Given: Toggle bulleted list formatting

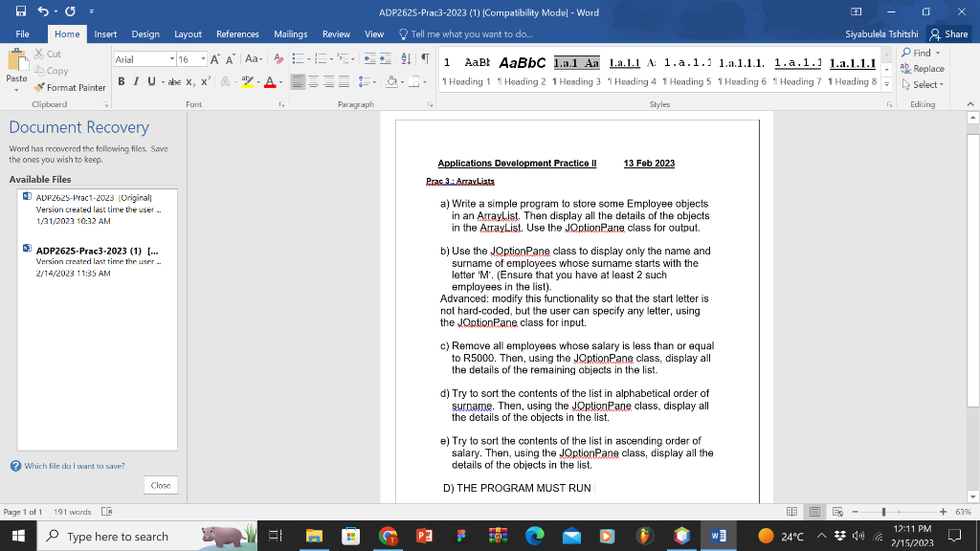Looking at the screenshot, I should pos(299,59).
